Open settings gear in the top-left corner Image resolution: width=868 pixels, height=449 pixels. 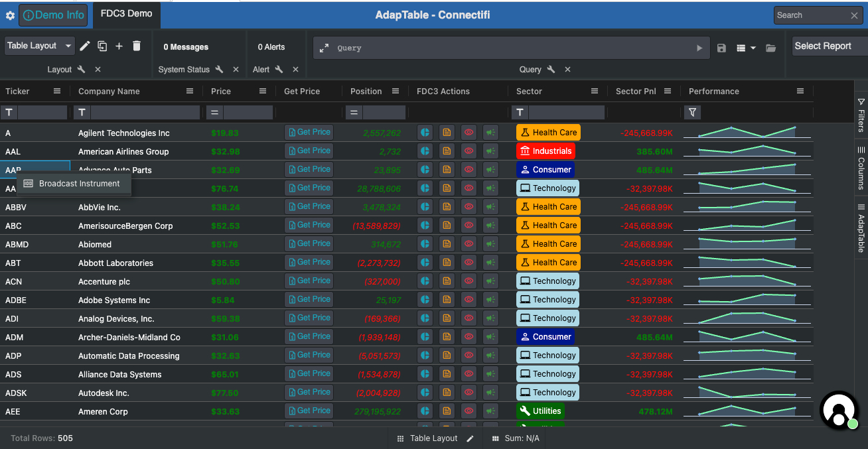[10, 15]
